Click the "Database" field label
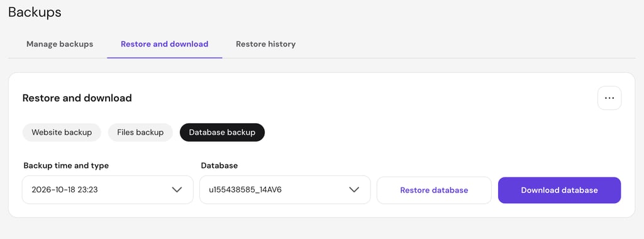 tap(219, 165)
